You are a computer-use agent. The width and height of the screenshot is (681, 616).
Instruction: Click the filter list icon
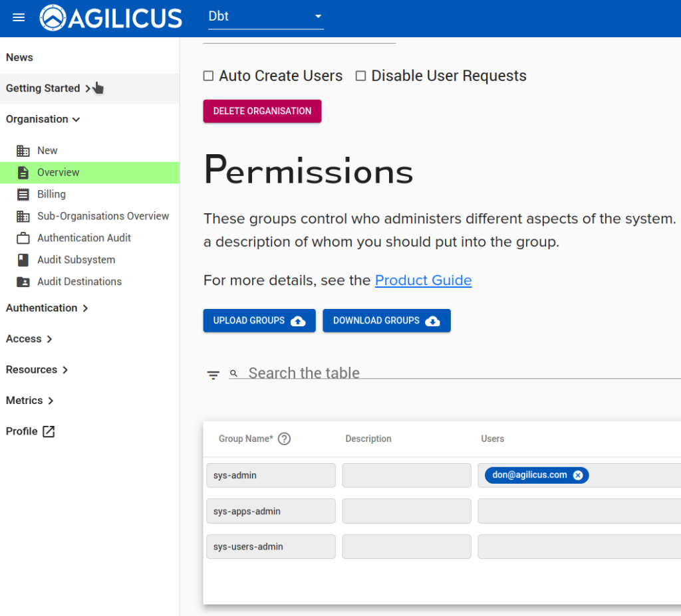click(213, 375)
